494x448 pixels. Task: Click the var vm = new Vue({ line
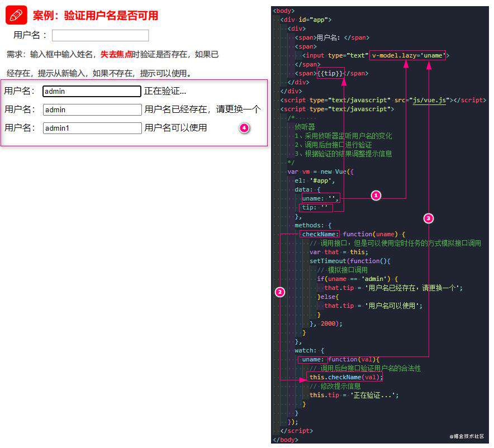(x=320, y=171)
